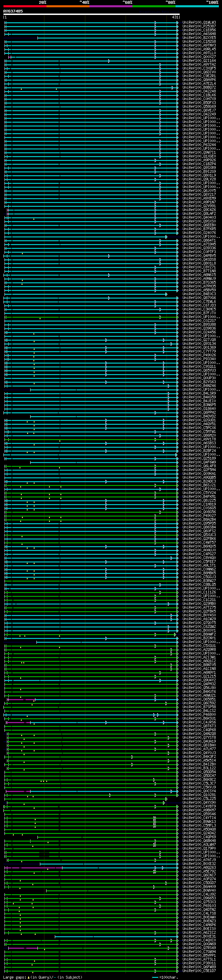Select label UniRef100_P93340
The image size is (222, 980).
click(x=199, y=359)
